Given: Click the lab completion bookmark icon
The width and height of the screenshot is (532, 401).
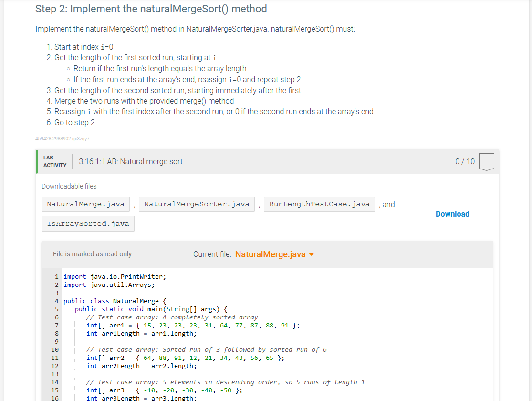Looking at the screenshot, I should (x=486, y=161).
